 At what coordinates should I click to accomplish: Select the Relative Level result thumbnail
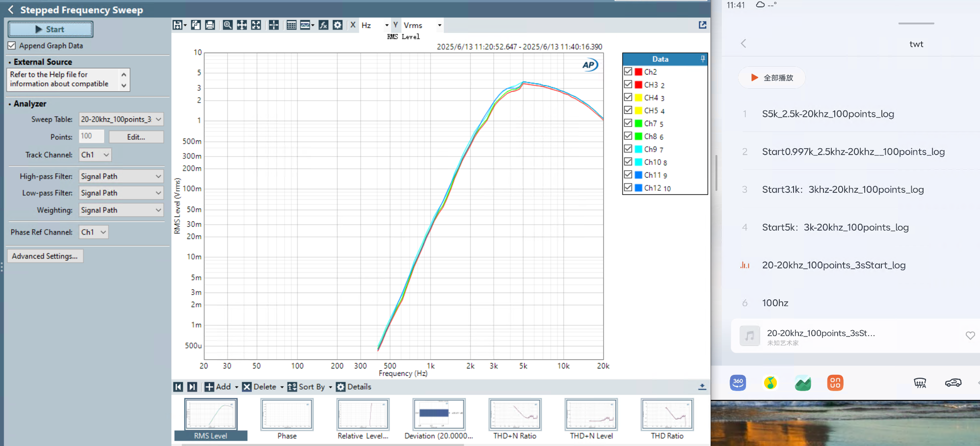click(363, 419)
